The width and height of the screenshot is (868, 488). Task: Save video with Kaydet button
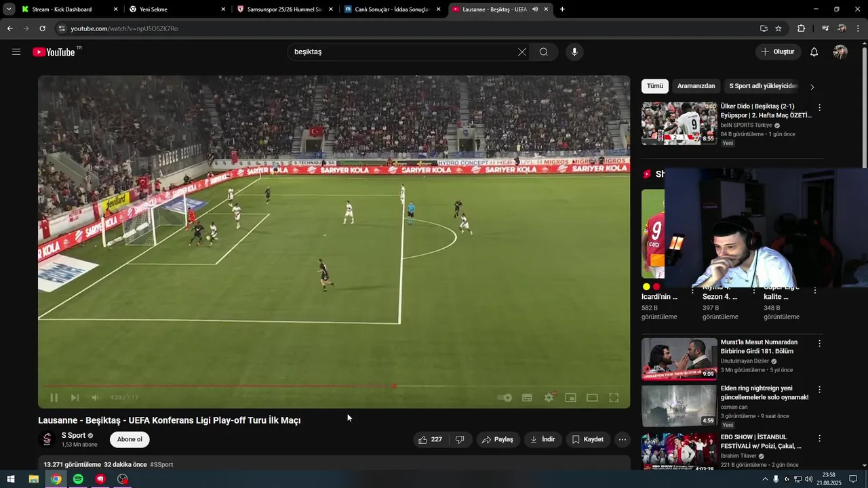(x=588, y=440)
